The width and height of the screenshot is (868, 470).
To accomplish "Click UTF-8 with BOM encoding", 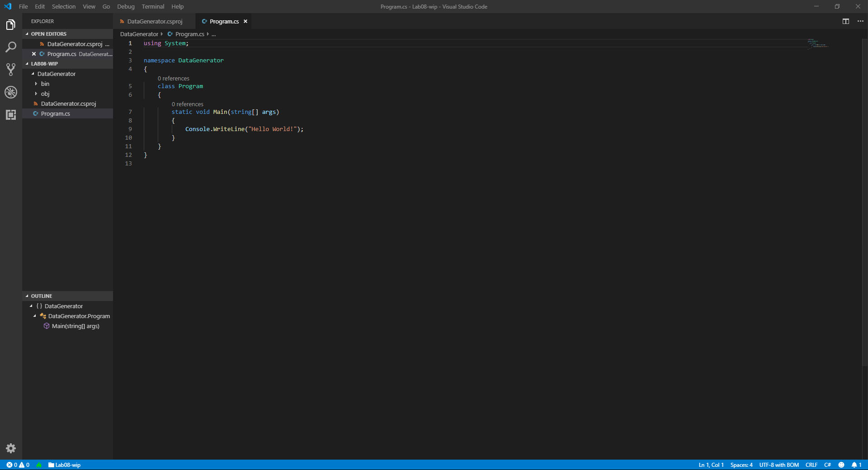I will (x=779, y=465).
